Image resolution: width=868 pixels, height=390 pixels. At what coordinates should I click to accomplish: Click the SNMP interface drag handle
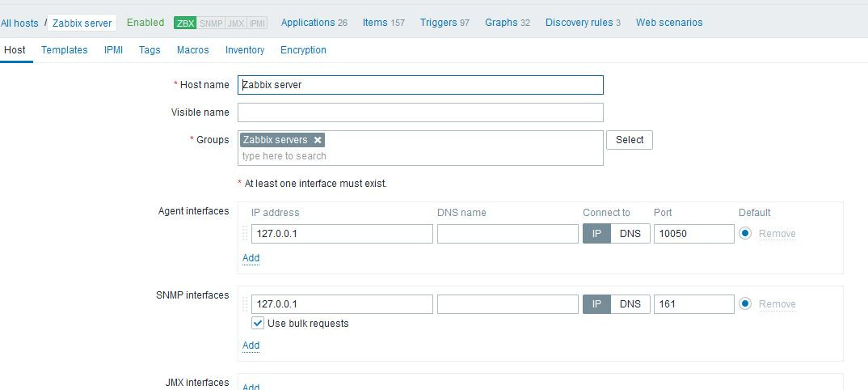[x=245, y=304]
